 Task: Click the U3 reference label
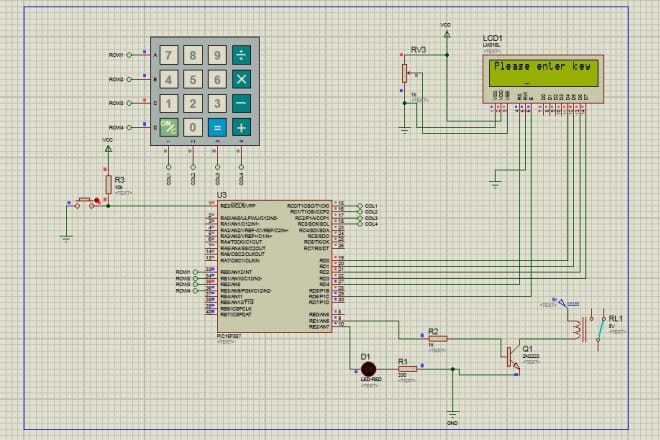point(222,195)
